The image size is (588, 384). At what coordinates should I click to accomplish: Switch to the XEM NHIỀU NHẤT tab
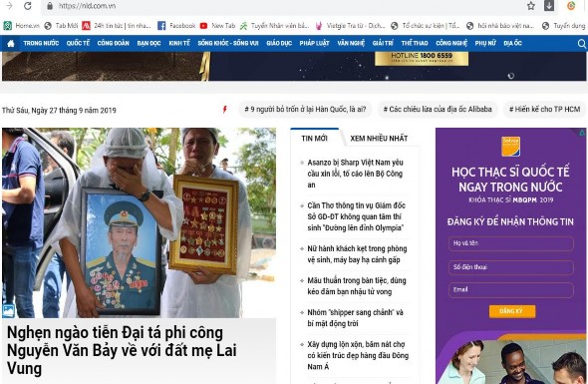tap(379, 138)
